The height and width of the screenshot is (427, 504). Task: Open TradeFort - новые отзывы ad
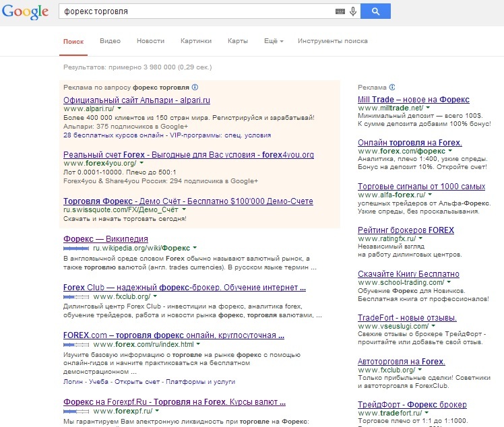pyautogui.click(x=407, y=318)
